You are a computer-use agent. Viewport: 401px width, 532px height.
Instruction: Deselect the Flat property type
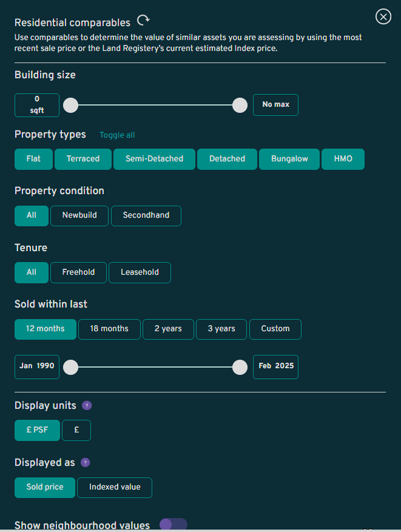point(33,159)
